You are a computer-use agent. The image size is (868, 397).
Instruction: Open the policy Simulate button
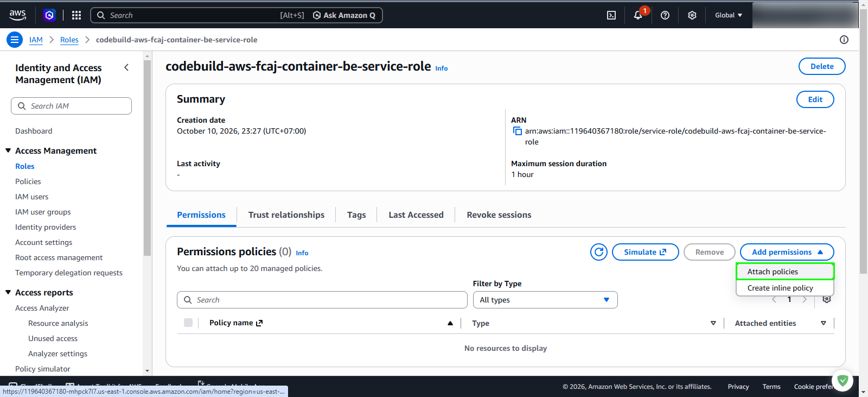646,252
